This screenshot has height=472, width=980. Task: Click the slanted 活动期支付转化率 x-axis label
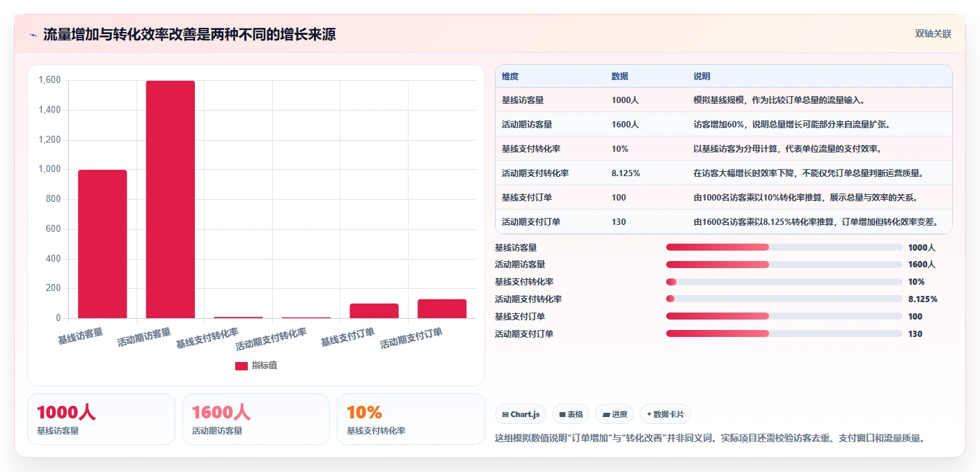271,339
